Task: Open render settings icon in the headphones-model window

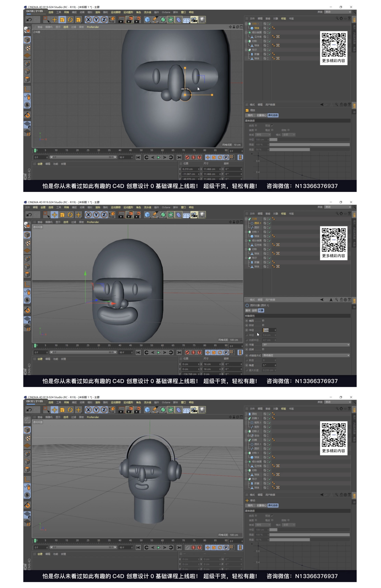Action: click(x=137, y=410)
